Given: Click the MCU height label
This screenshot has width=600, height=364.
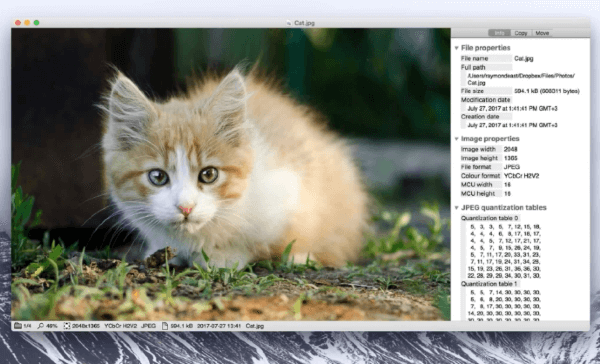Looking at the screenshot, I should tap(478, 194).
